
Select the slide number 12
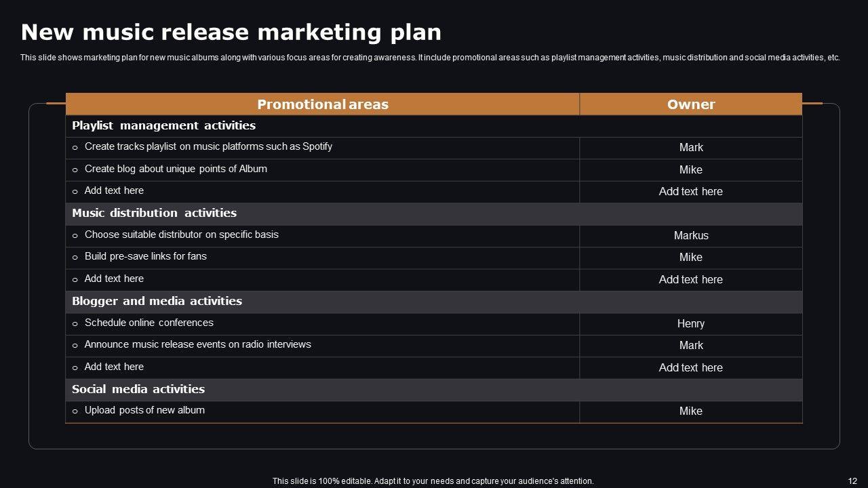[x=852, y=481]
